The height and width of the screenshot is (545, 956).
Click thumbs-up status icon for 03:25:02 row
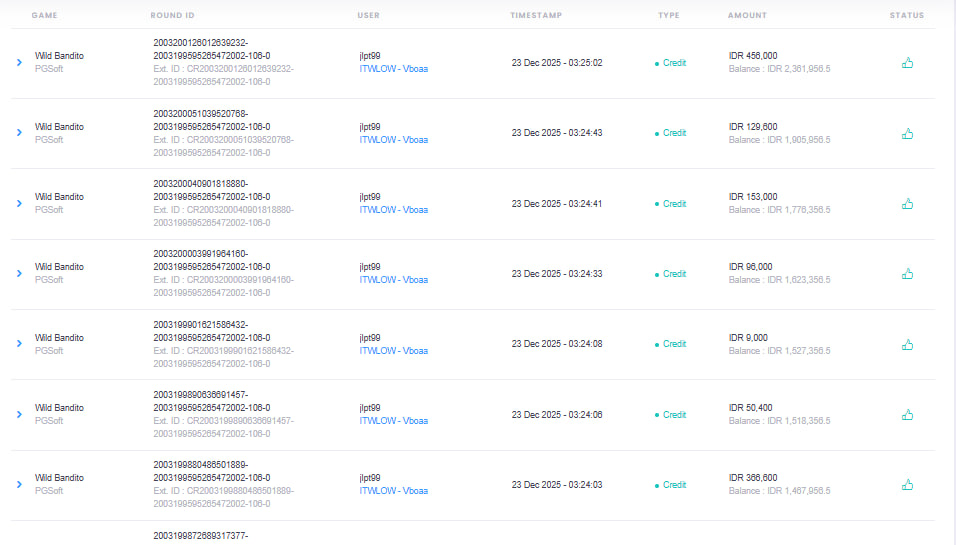pyautogui.click(x=907, y=63)
